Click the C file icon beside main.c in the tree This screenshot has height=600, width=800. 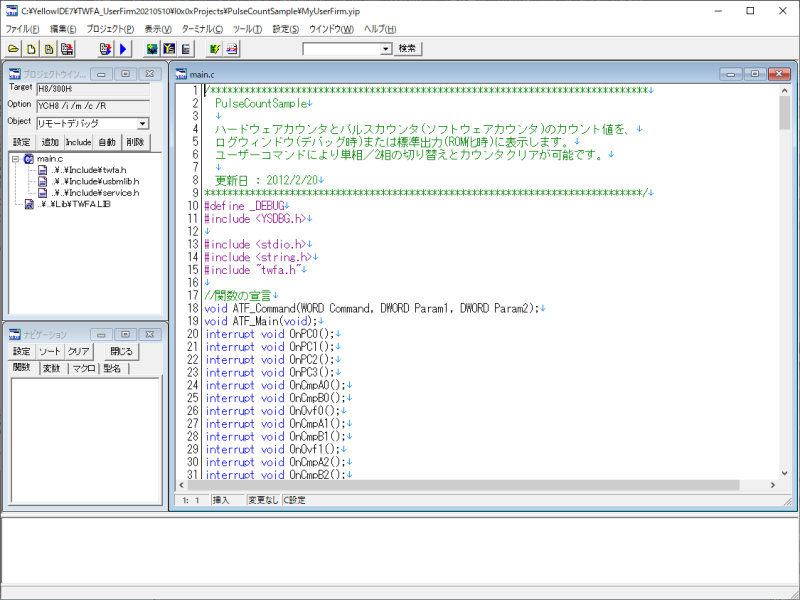[x=29, y=159]
